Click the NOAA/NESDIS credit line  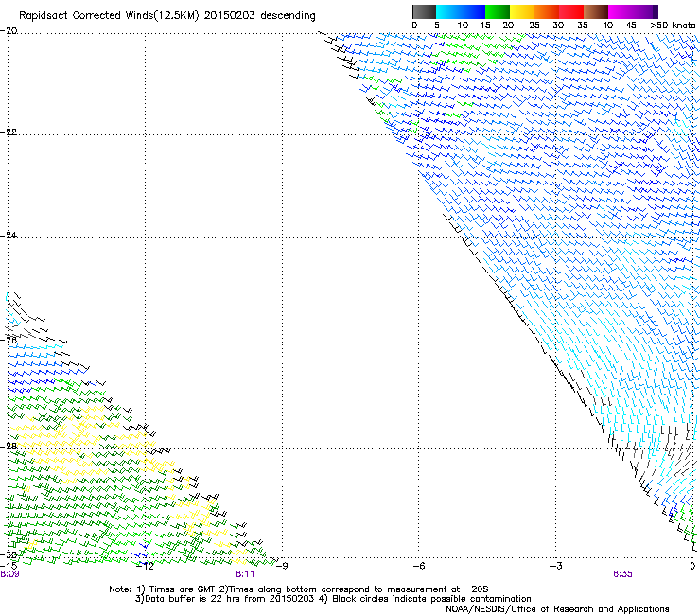(557, 609)
